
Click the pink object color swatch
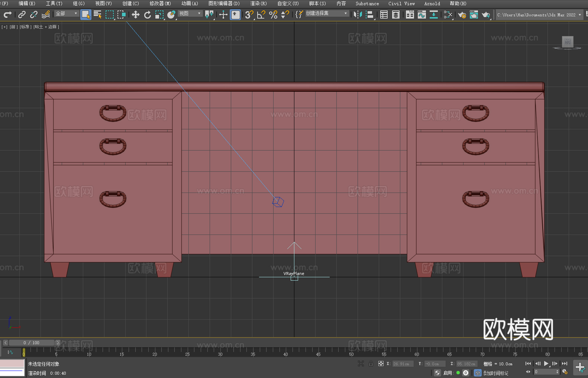(x=12, y=364)
